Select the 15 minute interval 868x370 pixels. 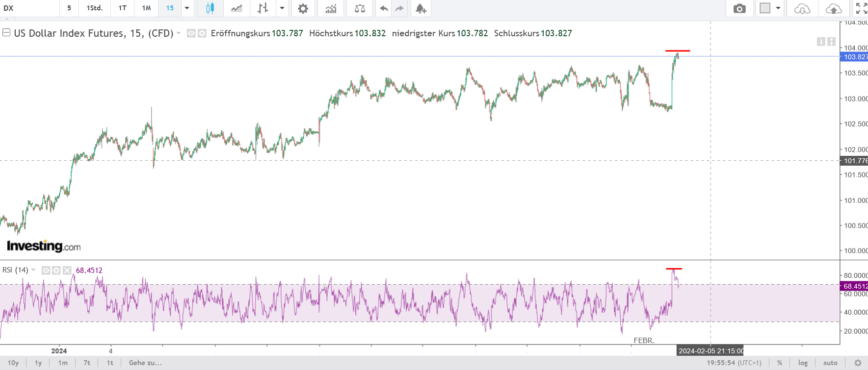pyautogui.click(x=170, y=8)
